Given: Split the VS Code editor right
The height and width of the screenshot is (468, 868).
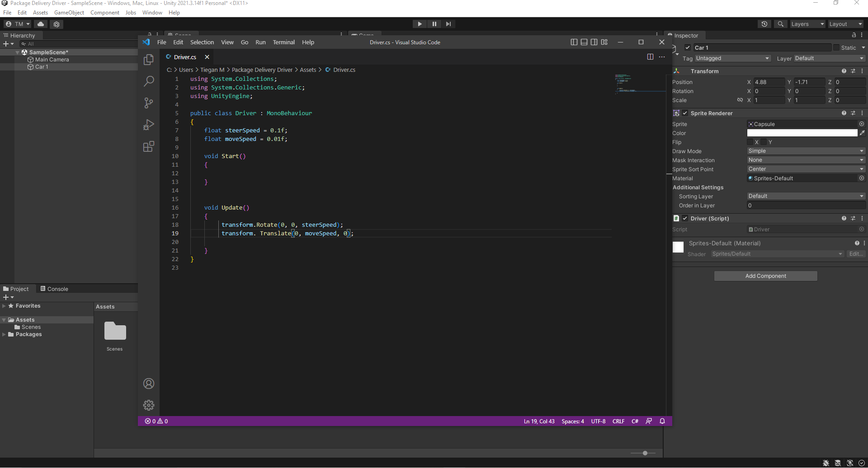Looking at the screenshot, I should tap(650, 57).
